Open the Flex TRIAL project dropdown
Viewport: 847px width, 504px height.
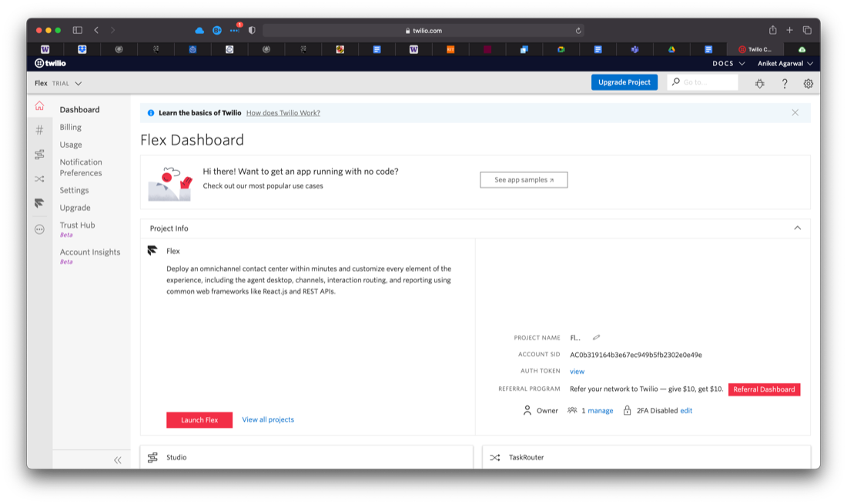[x=59, y=84]
